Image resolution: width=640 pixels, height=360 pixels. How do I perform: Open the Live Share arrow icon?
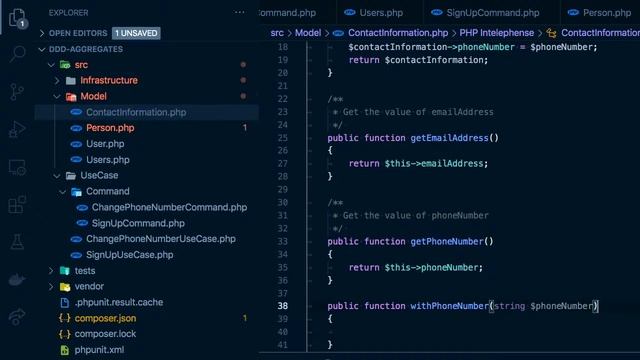coord(17,317)
